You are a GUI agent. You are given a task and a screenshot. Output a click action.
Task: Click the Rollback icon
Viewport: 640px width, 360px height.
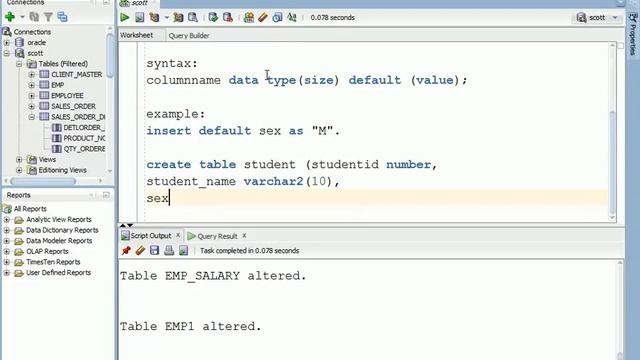(228, 18)
